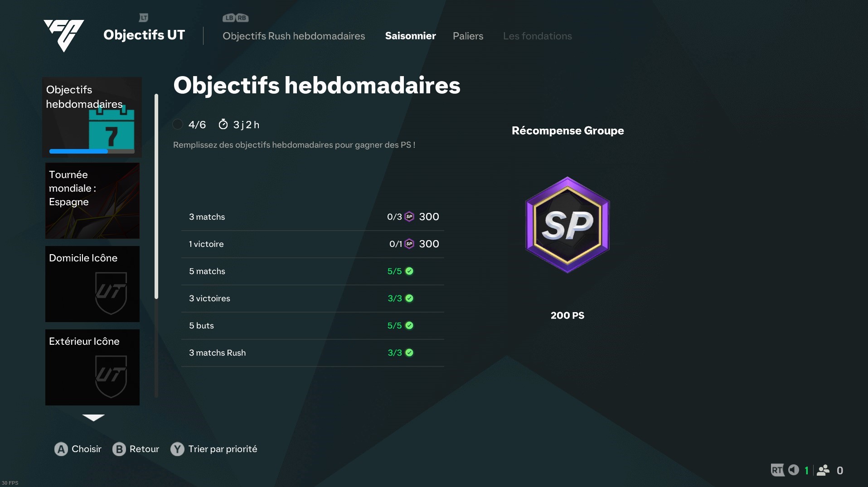Click the green check on 3 matchs Rush row
The height and width of the screenshot is (487, 868).
click(409, 352)
